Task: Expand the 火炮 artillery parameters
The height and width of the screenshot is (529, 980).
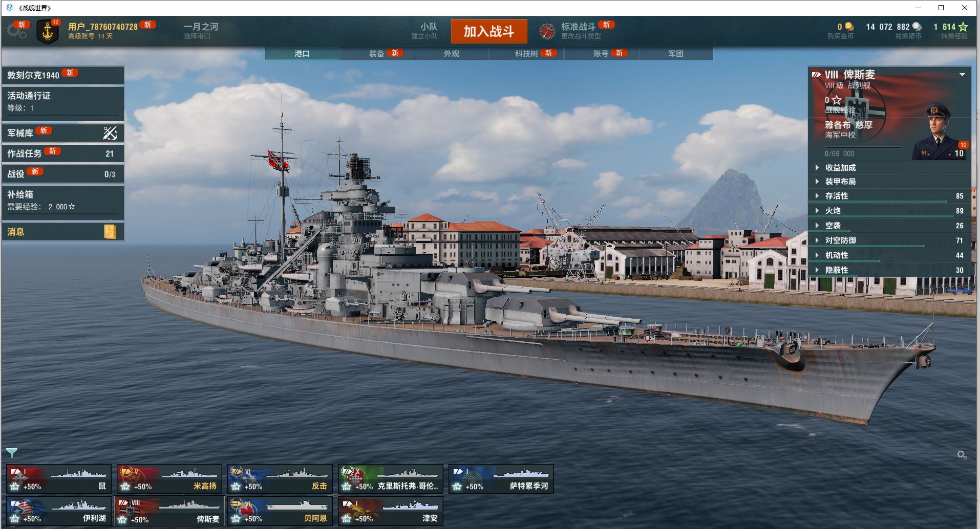Action: tap(889, 211)
